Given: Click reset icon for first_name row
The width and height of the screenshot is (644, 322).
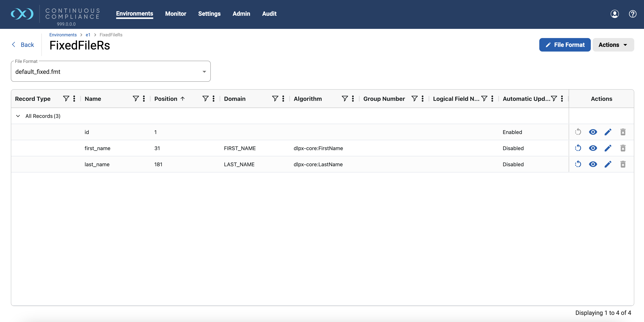Looking at the screenshot, I should pos(578,148).
